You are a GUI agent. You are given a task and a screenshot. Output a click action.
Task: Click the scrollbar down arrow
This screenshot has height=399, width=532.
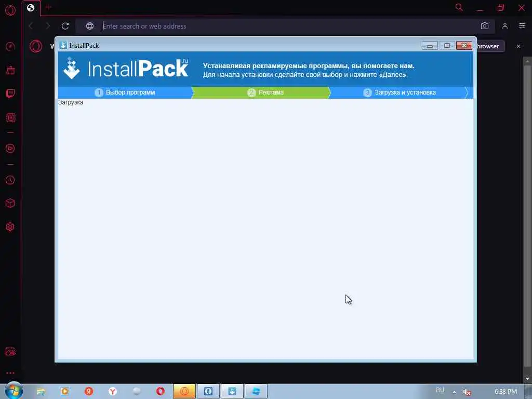(x=527, y=378)
